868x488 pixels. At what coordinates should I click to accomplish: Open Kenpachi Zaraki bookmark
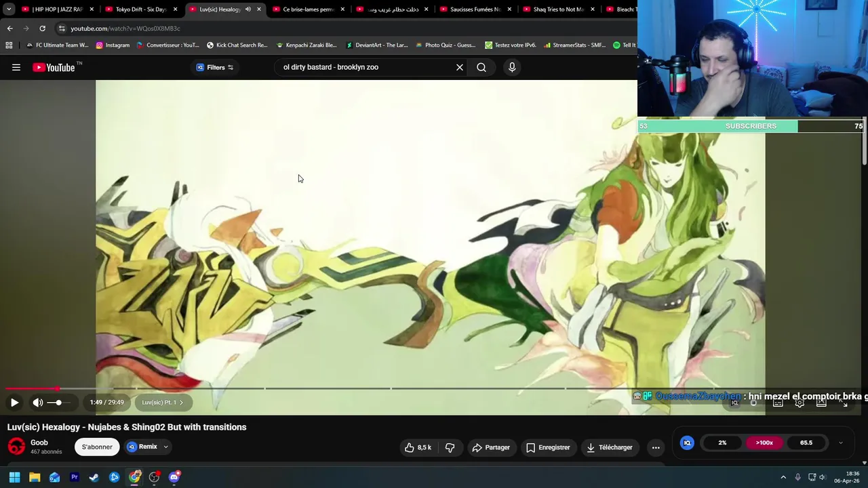pos(306,45)
